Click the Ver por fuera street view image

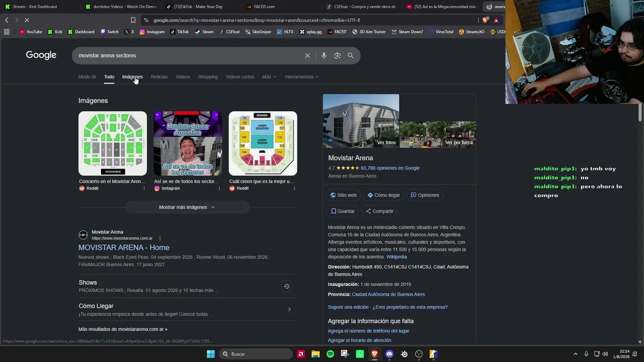click(x=438, y=134)
